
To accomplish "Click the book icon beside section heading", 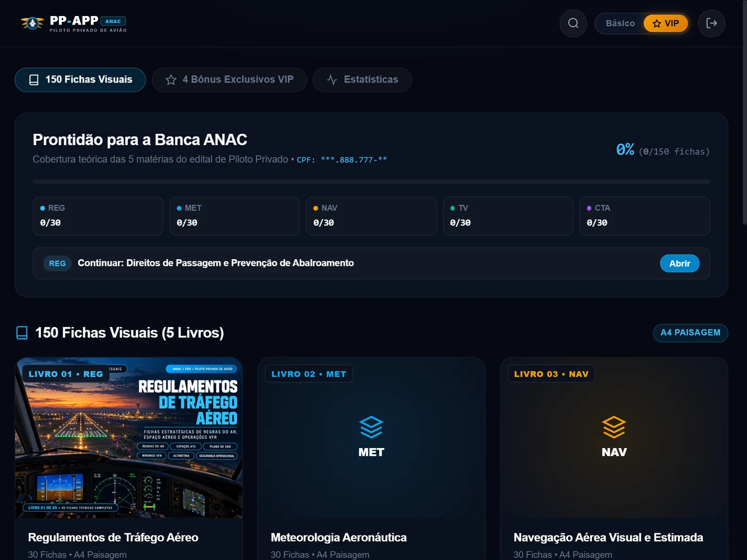I will tap(22, 333).
